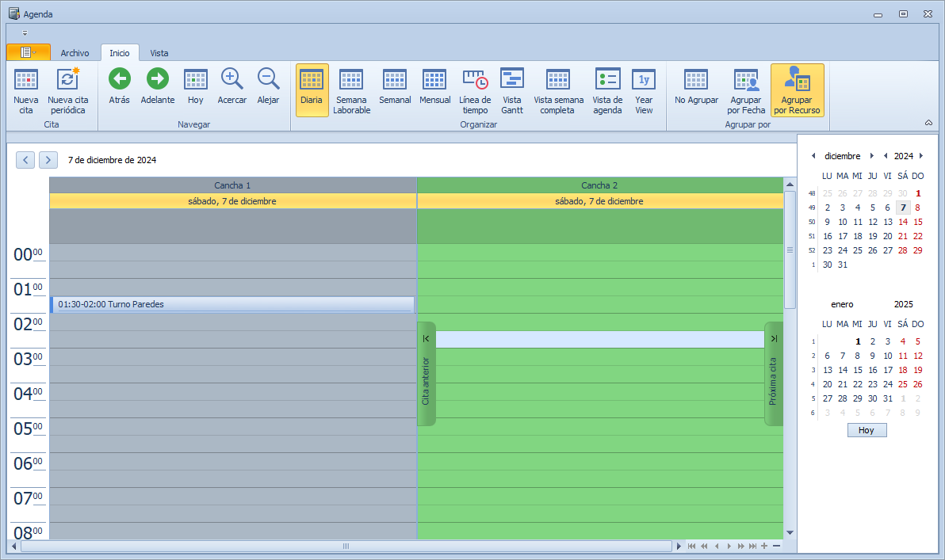Zoom out with the Alejar magnifier
This screenshot has height=560, width=945.
(x=268, y=78)
